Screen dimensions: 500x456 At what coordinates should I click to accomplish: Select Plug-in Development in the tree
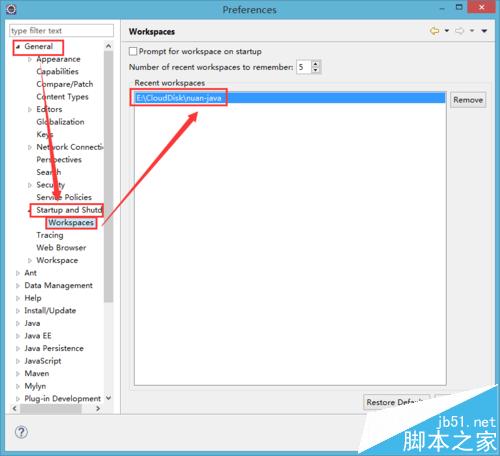(62, 399)
